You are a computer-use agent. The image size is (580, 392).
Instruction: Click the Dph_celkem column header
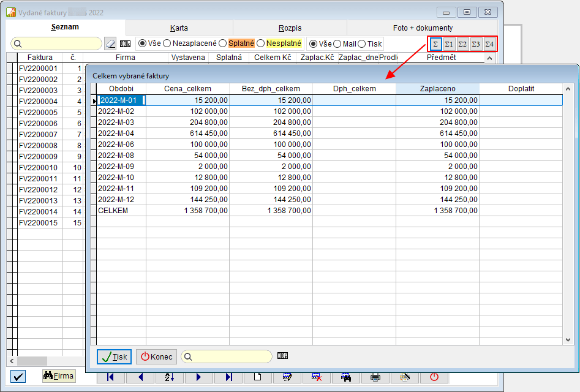355,89
